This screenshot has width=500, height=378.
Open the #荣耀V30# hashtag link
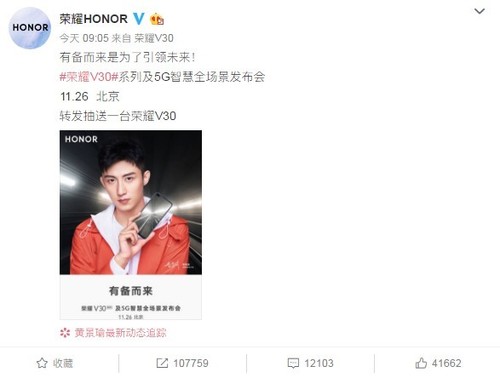tap(89, 77)
